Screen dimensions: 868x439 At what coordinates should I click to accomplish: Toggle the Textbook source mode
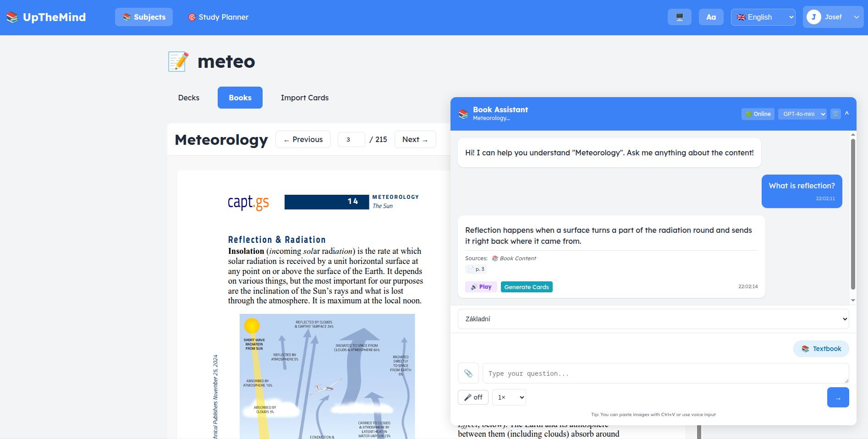coord(821,349)
